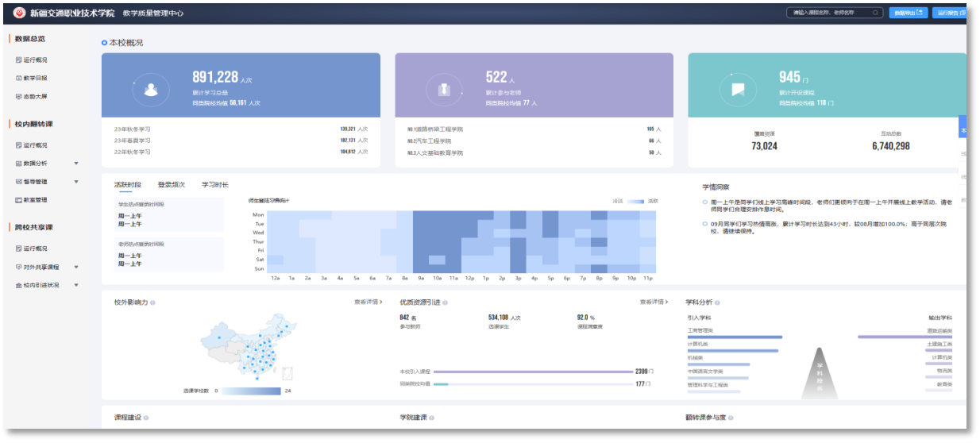Click the 73,024 resource count
980x443 pixels.
point(764,146)
